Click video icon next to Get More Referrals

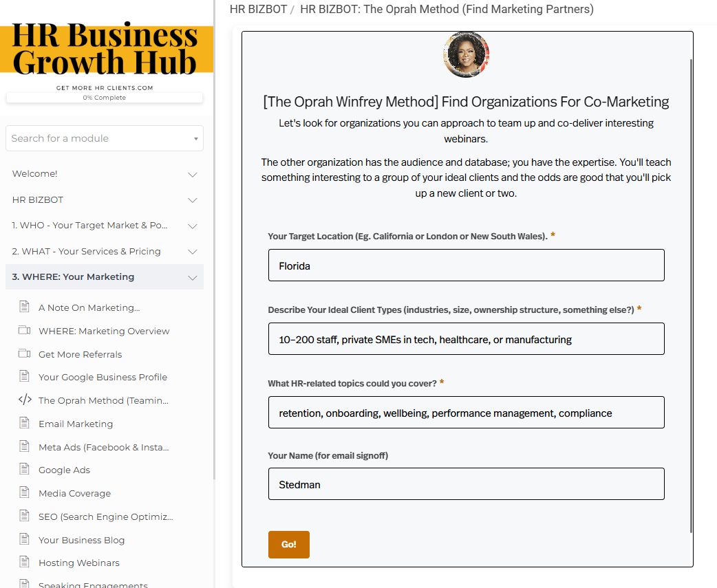click(25, 353)
